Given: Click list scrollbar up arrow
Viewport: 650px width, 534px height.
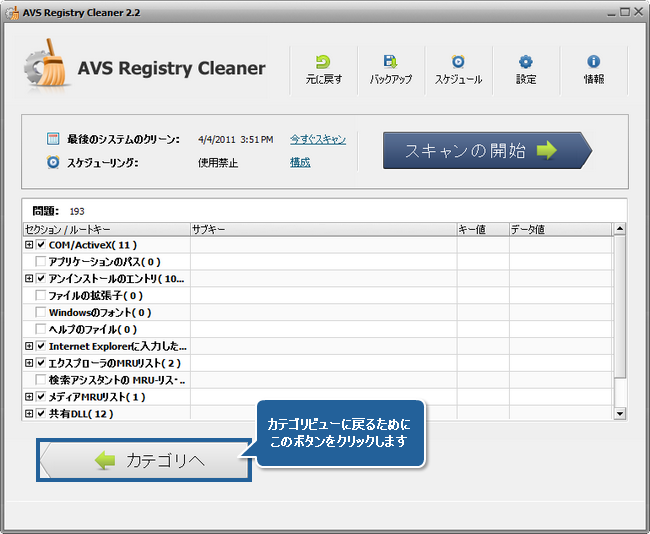Looking at the screenshot, I should (x=620, y=229).
